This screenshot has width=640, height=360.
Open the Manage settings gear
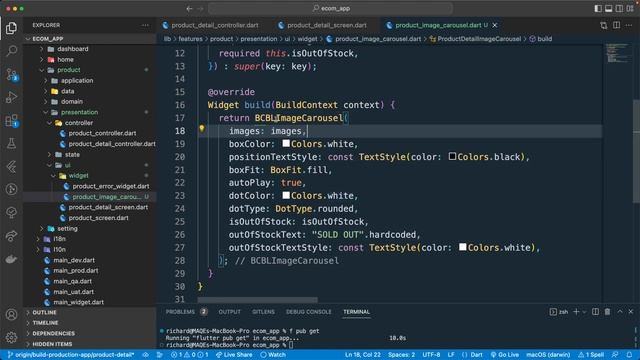click(11, 337)
